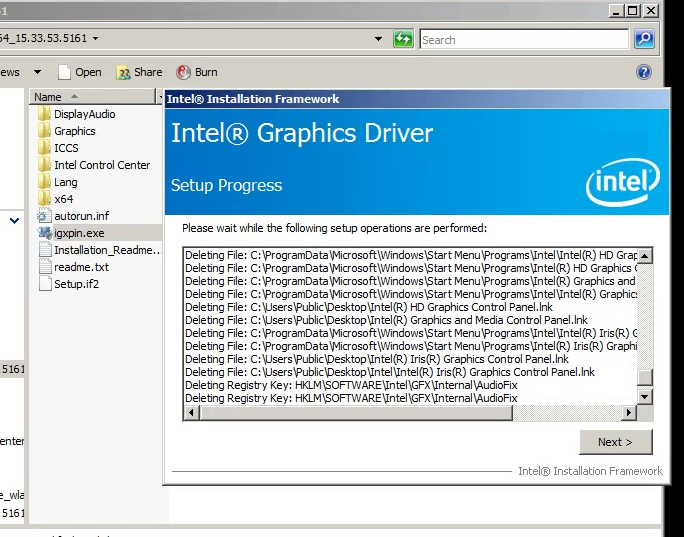Click the Next > button
This screenshot has width=684, height=537.
pos(615,442)
